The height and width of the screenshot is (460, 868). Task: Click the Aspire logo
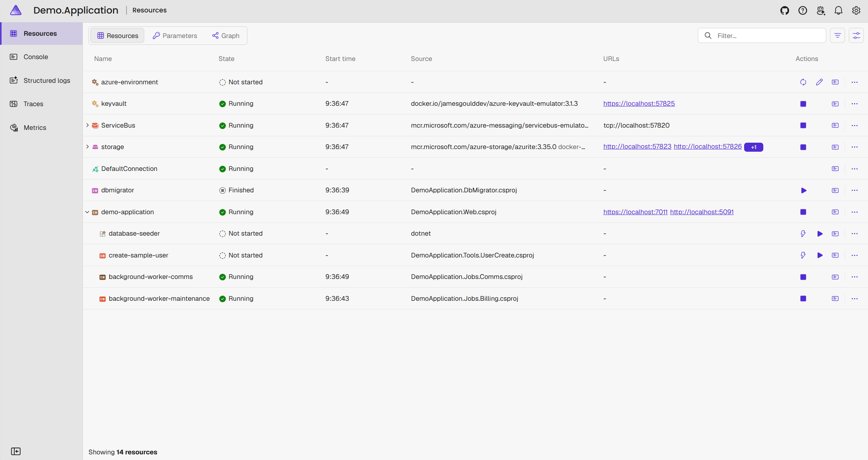pos(16,10)
